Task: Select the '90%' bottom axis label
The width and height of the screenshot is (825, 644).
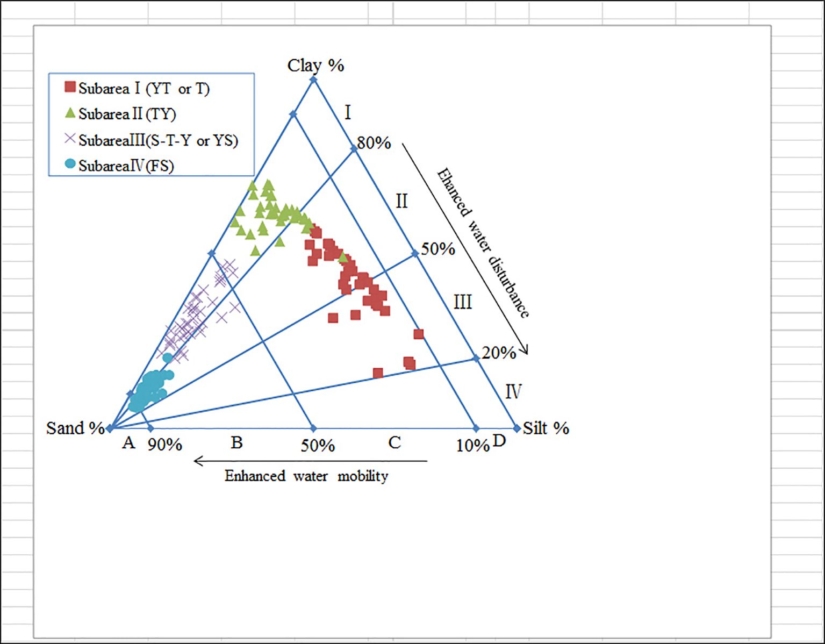Action: pyautogui.click(x=165, y=445)
